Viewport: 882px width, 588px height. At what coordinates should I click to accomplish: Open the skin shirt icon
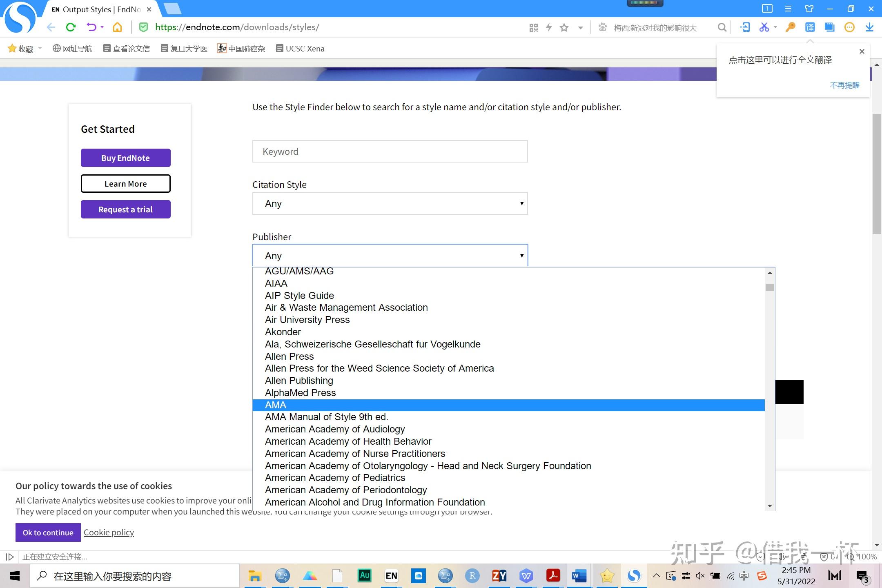(809, 9)
